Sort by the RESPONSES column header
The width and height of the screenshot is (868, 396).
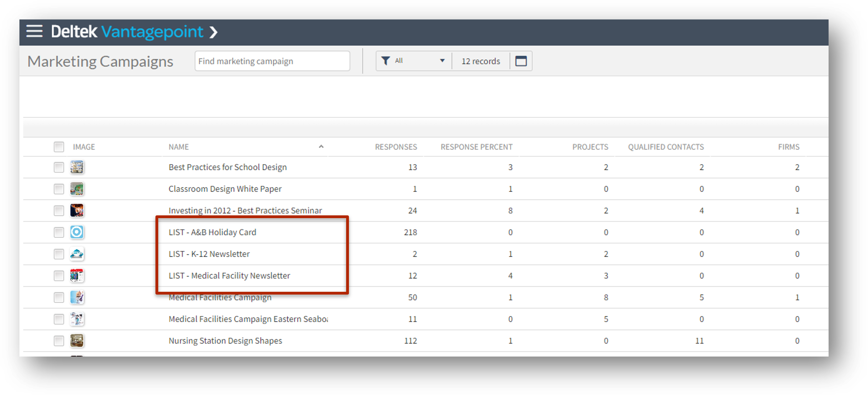[396, 147]
